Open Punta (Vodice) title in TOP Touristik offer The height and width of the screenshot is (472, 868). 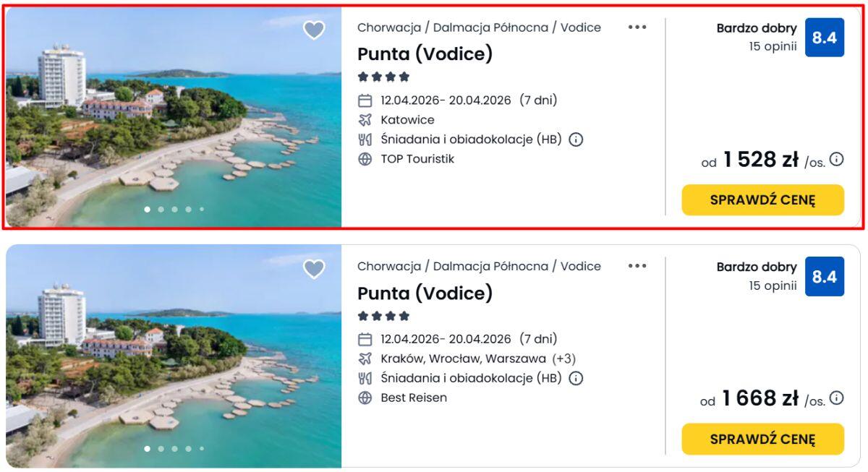click(425, 54)
